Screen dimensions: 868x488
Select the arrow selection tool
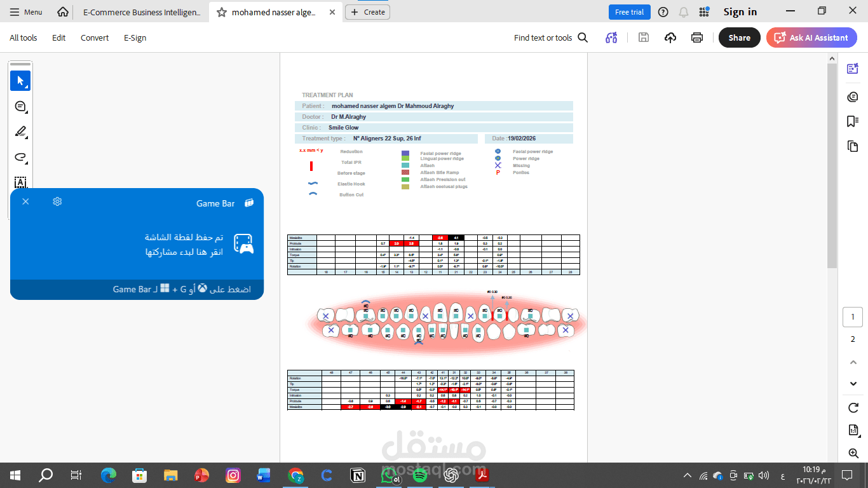click(x=20, y=80)
